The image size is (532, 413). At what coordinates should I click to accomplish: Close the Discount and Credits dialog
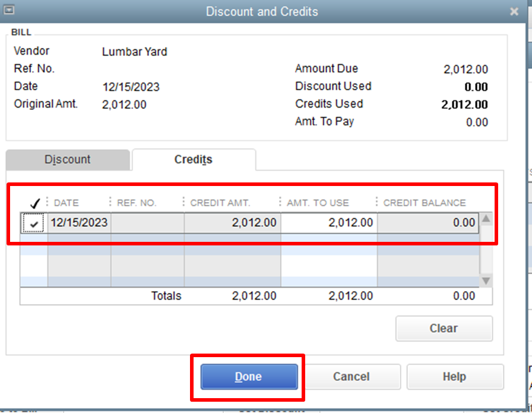click(514, 11)
